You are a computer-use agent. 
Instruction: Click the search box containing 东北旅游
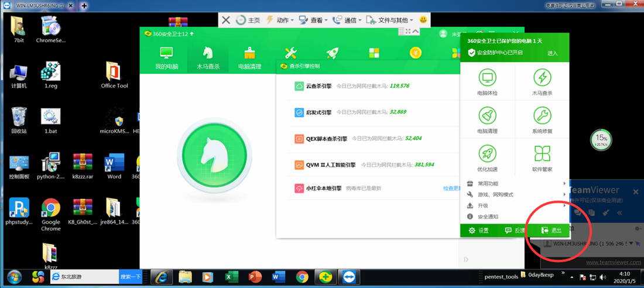85,277
